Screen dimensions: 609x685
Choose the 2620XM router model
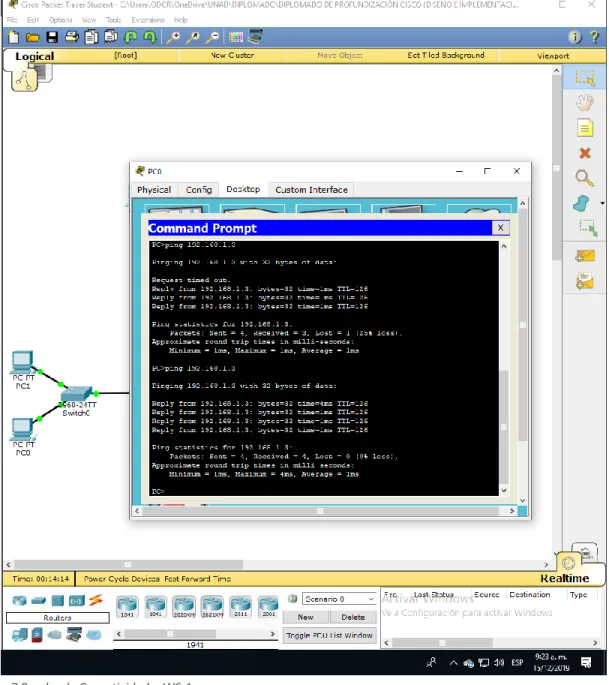(x=184, y=606)
